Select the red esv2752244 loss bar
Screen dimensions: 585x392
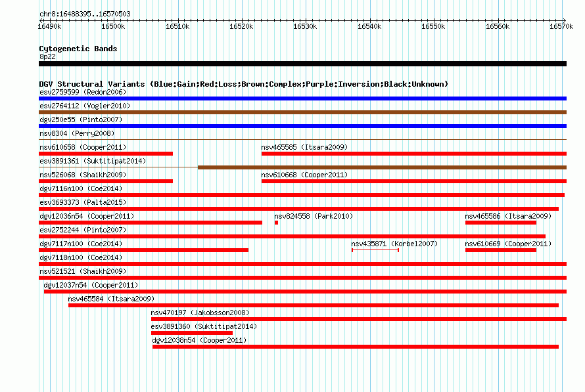tap(292, 236)
